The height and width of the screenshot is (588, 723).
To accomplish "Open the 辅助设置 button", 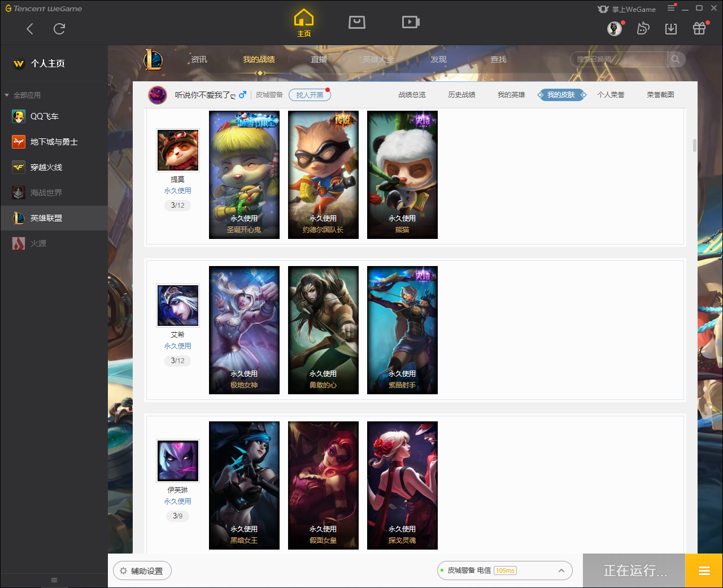I will [x=142, y=571].
